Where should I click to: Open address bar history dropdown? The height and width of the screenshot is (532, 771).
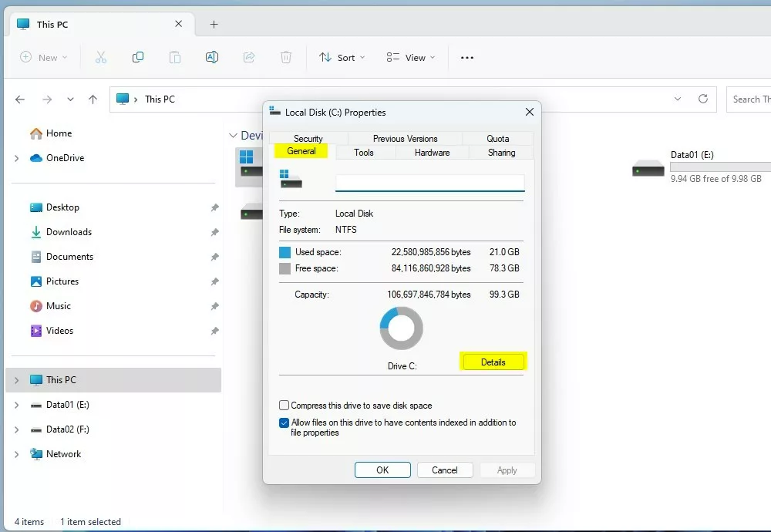point(678,99)
